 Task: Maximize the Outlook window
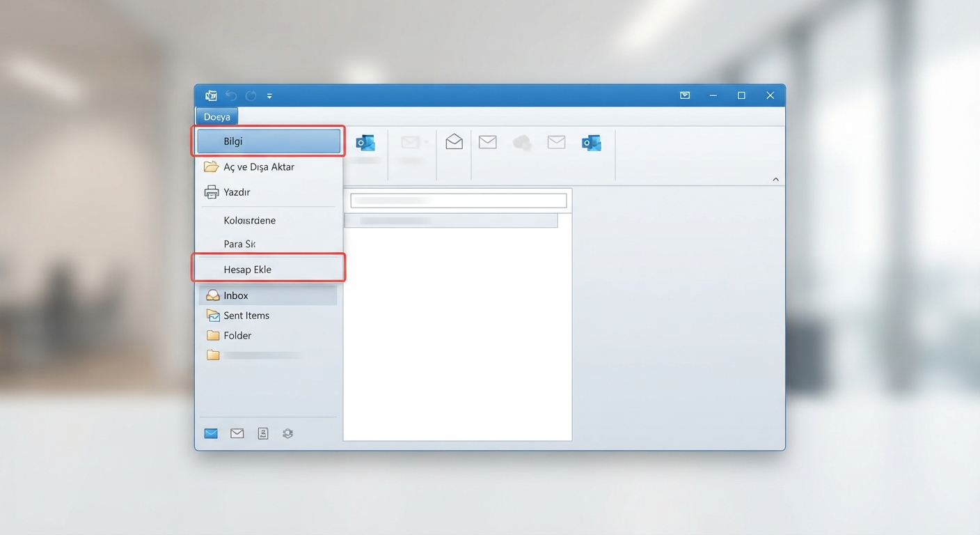coord(741,95)
